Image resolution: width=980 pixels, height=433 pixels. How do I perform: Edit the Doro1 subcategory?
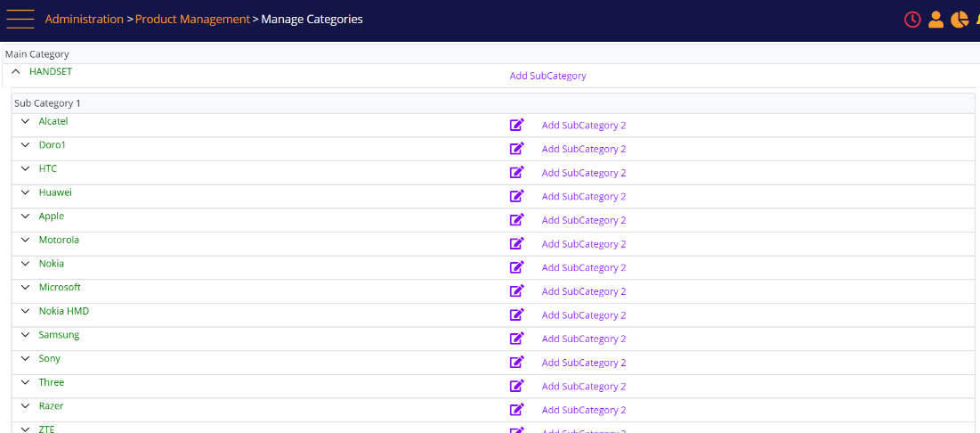click(517, 149)
